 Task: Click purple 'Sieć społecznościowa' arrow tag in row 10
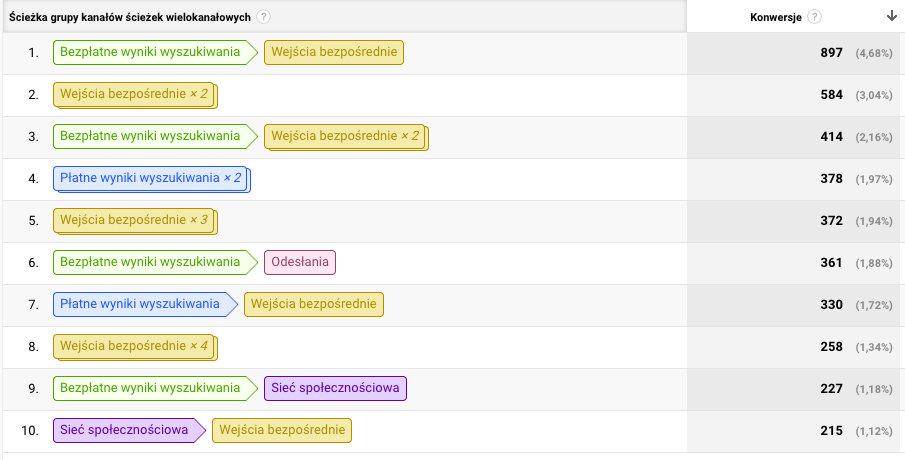point(129,431)
